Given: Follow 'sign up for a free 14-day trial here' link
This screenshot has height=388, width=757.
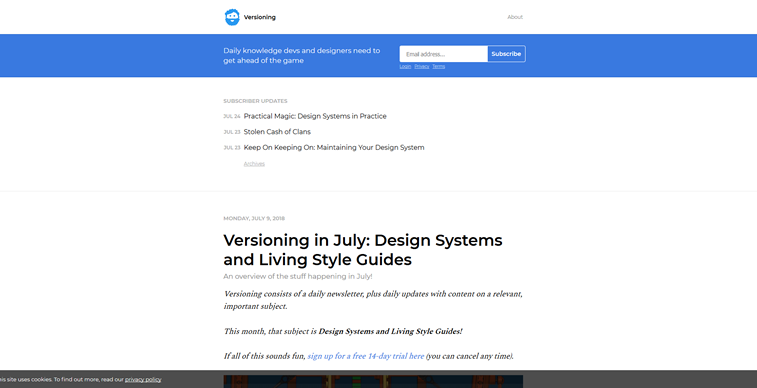Looking at the screenshot, I should 365,356.
